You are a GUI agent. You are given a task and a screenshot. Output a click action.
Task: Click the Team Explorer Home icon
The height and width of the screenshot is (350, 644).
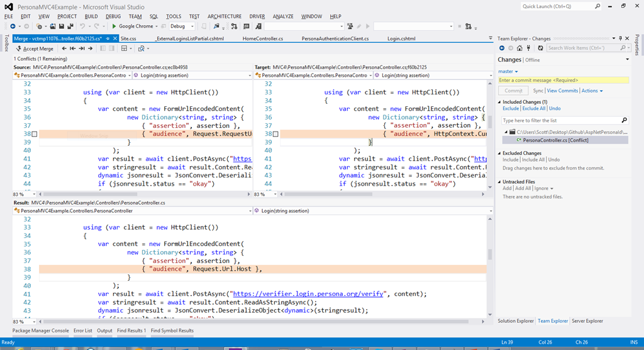click(x=519, y=48)
